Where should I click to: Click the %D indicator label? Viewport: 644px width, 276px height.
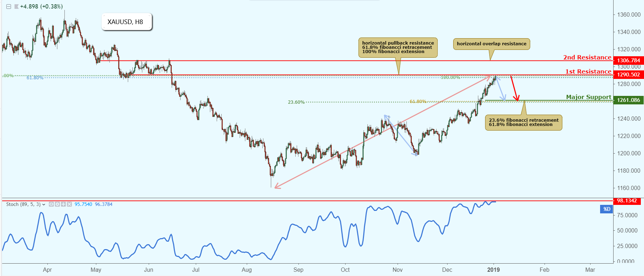click(607, 209)
